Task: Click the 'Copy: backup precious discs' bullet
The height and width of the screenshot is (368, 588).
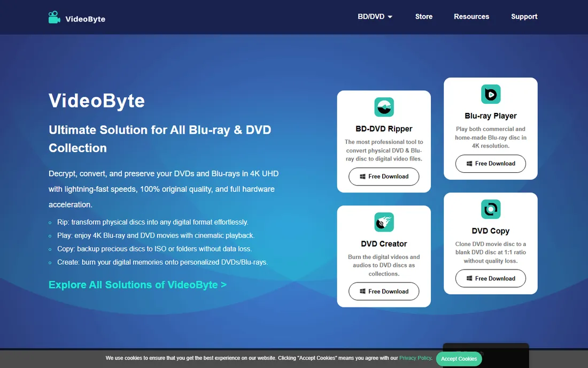Action: click(x=154, y=249)
